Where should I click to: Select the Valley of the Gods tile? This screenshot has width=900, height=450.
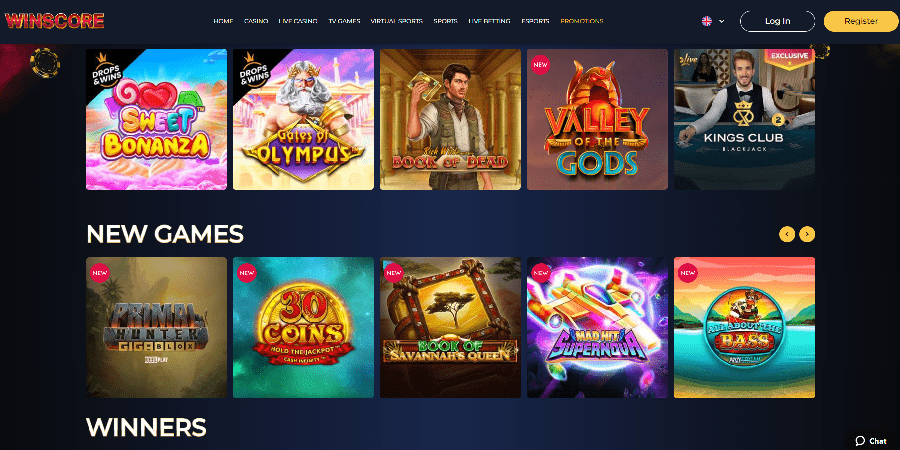[598, 119]
